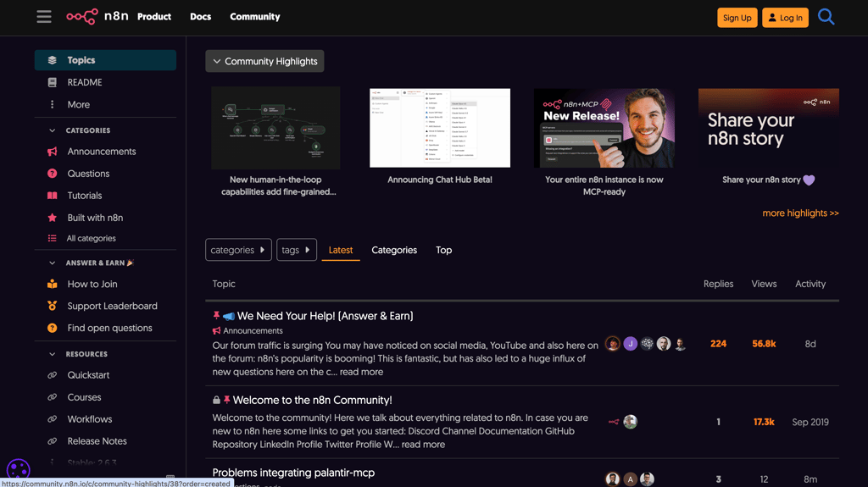Click the Support Leaderboard medal icon
The height and width of the screenshot is (487, 868).
tap(52, 306)
